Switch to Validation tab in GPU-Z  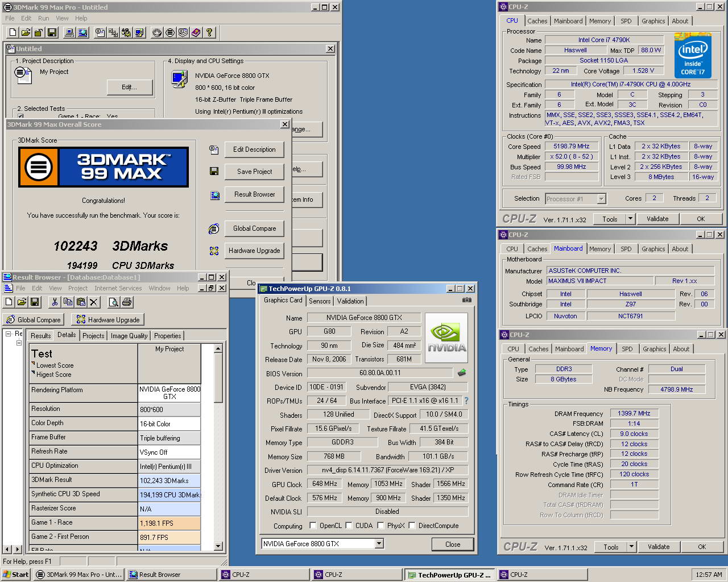pyautogui.click(x=350, y=301)
